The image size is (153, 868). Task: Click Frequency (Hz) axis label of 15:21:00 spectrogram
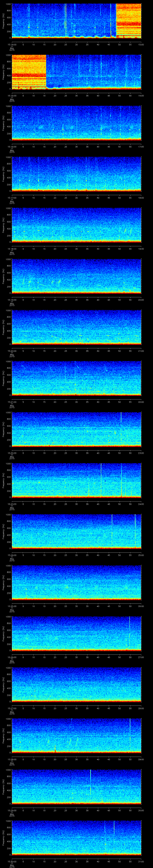pyautogui.click(x=3, y=378)
